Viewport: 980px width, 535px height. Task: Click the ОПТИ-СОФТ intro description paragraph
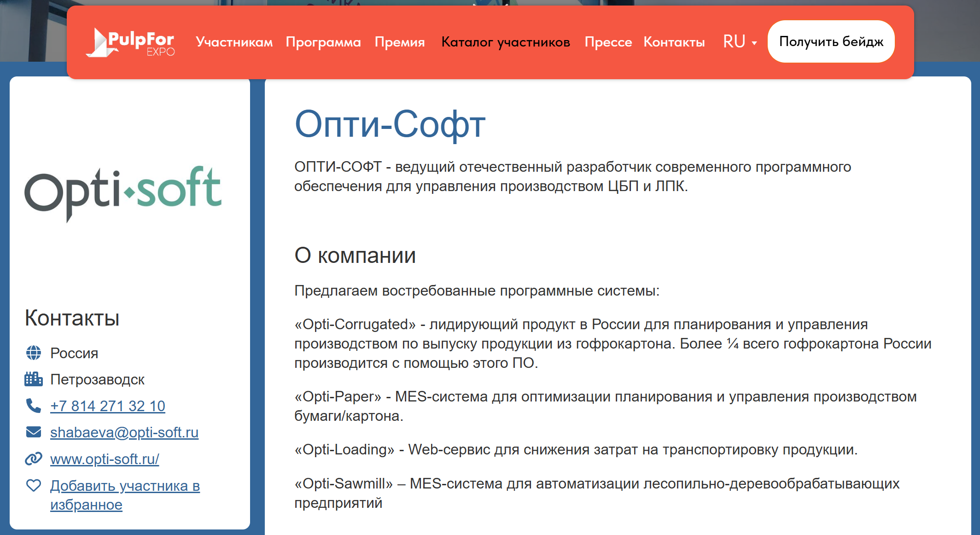click(x=573, y=176)
